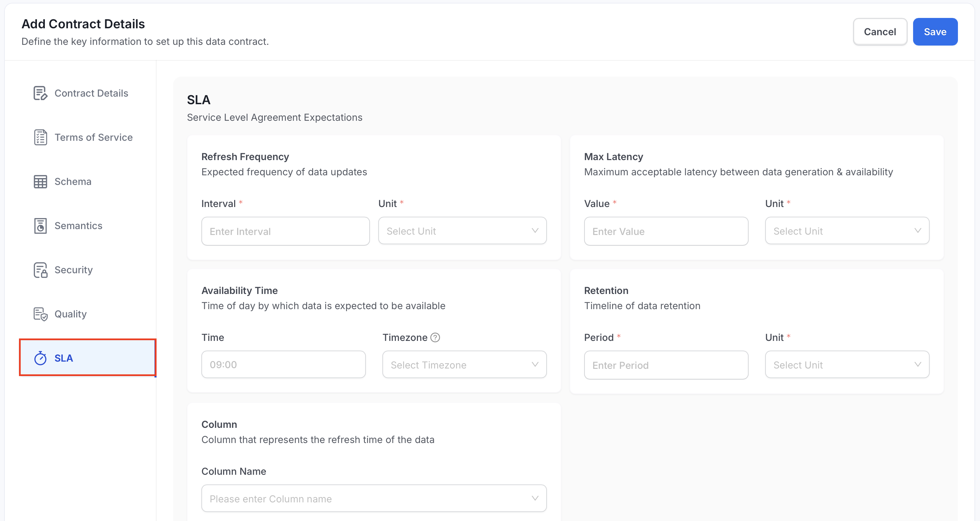Click the "Refresh Frequency" heading
The height and width of the screenshot is (521, 980).
245,157
